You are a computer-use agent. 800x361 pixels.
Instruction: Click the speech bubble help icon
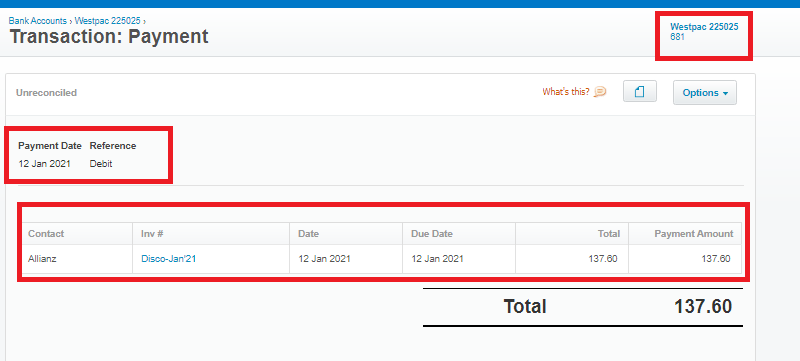pyautogui.click(x=601, y=92)
